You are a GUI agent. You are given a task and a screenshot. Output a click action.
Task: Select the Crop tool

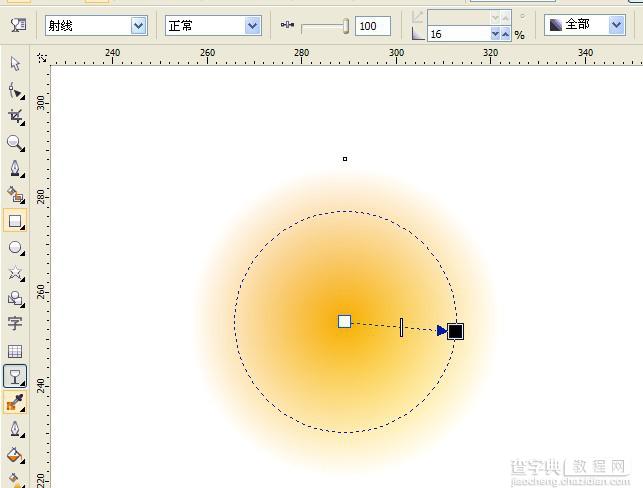(16, 117)
